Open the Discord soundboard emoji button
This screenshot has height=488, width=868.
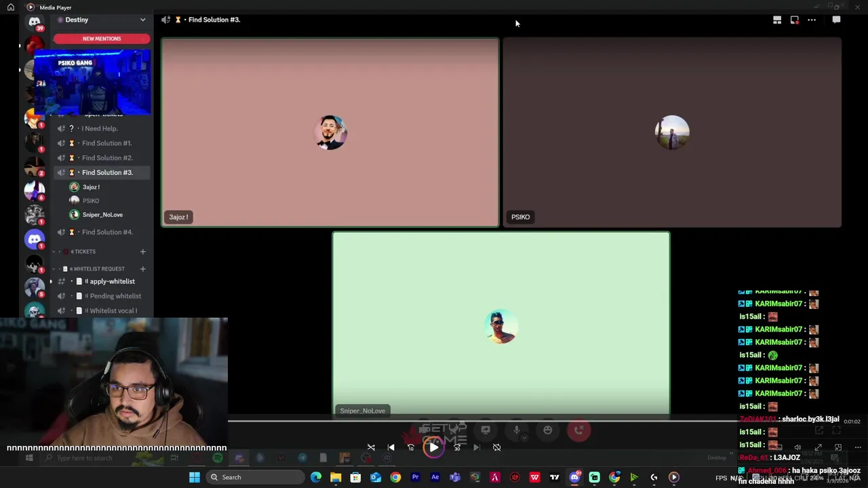pyautogui.click(x=548, y=430)
